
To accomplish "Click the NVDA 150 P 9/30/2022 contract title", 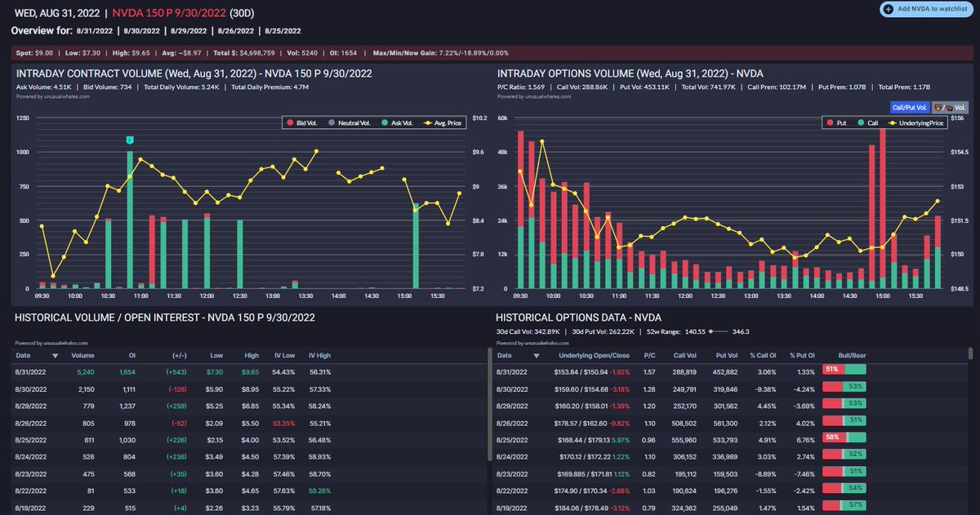I will coord(168,13).
